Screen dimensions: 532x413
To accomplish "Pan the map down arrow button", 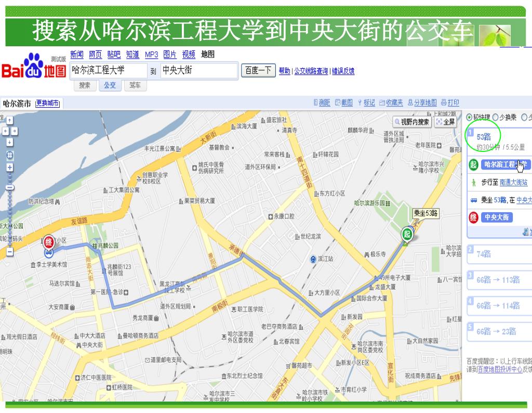I will [x=10, y=143].
